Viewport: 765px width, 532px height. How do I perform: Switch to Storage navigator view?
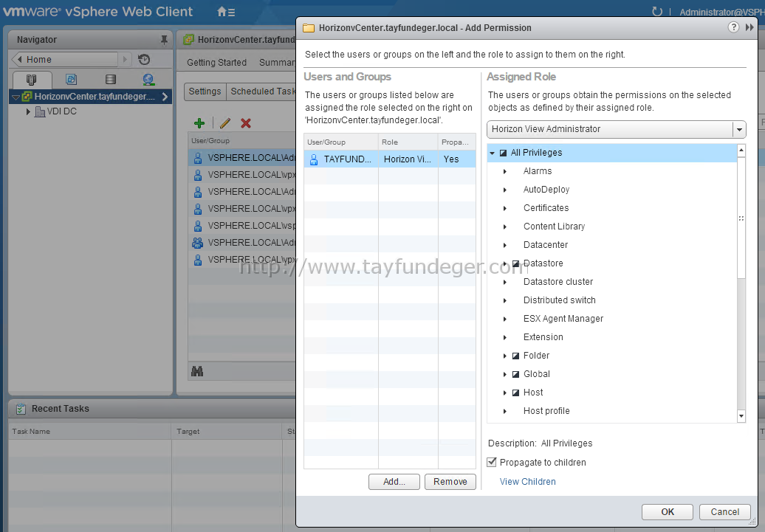pos(111,80)
